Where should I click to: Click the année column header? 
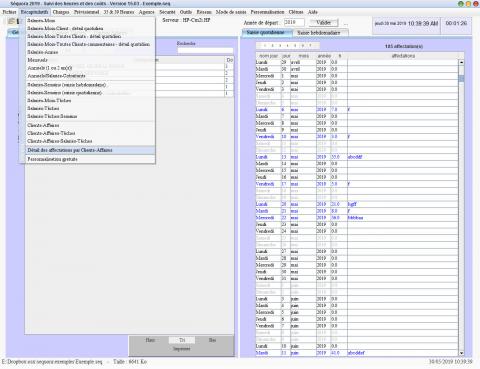[324, 56]
